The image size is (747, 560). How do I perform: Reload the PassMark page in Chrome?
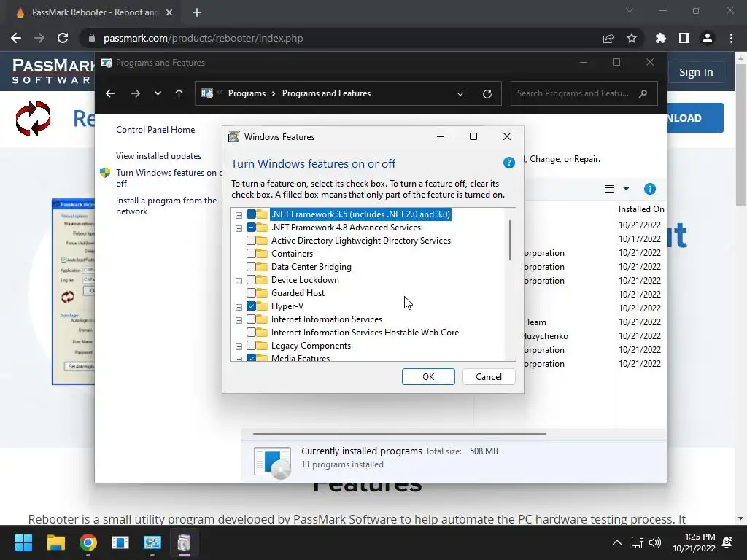click(63, 38)
